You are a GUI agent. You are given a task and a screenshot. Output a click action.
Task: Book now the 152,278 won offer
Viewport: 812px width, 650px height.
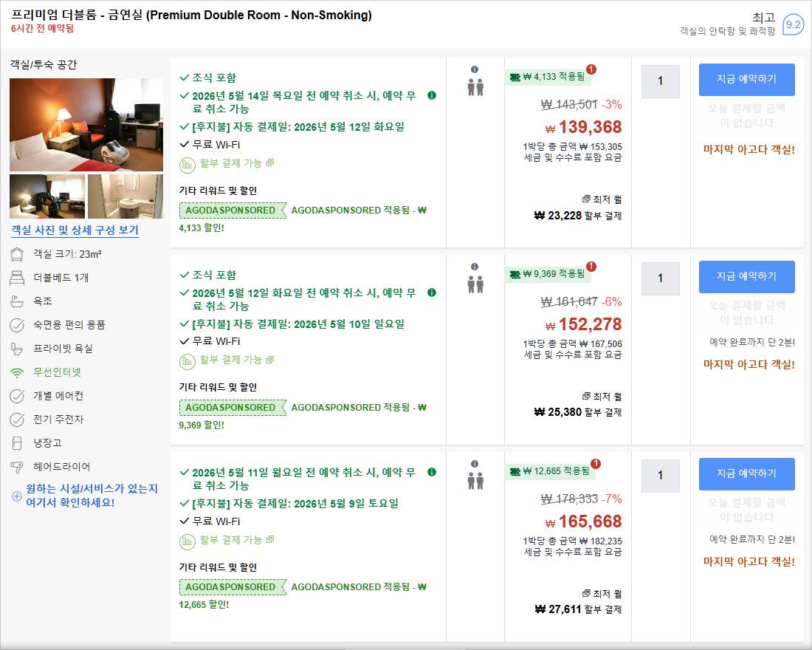pyautogui.click(x=747, y=277)
